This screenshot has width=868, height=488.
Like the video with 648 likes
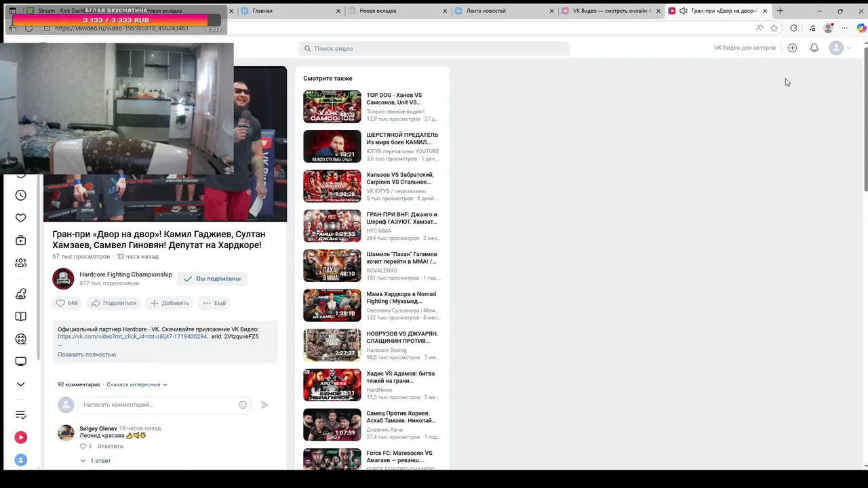(x=67, y=303)
